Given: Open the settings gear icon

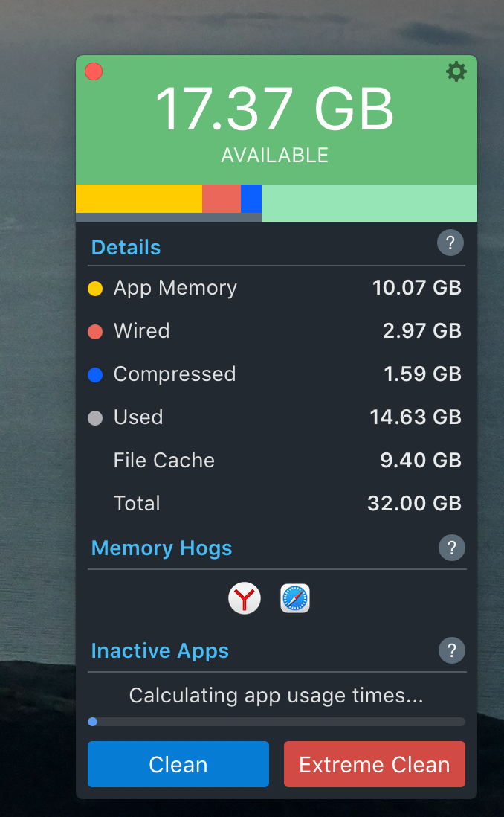Looking at the screenshot, I should tap(456, 71).
